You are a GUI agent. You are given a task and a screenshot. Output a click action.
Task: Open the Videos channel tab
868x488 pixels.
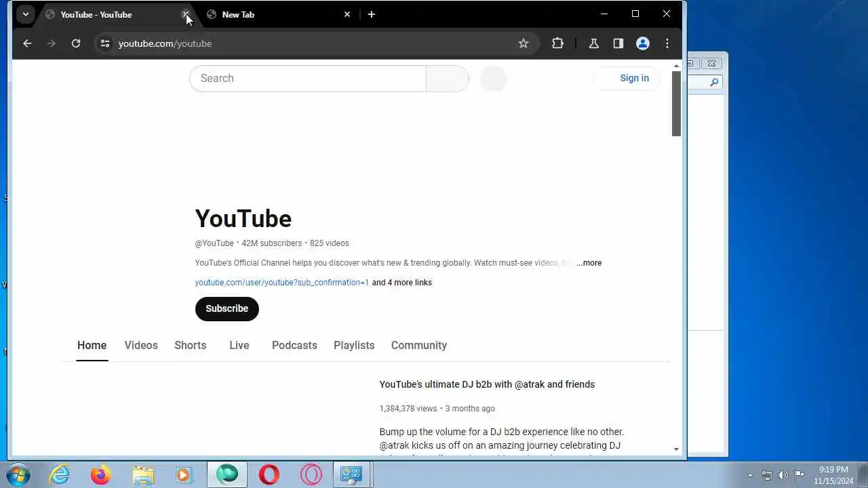coord(141,346)
